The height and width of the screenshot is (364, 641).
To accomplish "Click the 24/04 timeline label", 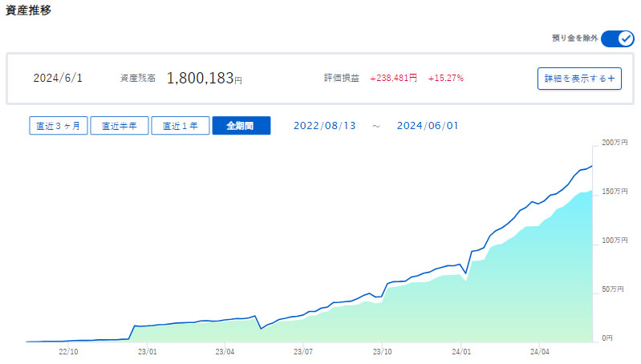I will [540, 351].
